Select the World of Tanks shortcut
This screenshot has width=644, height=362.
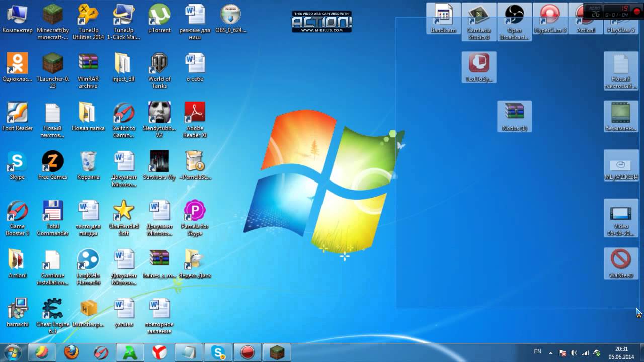(159, 71)
